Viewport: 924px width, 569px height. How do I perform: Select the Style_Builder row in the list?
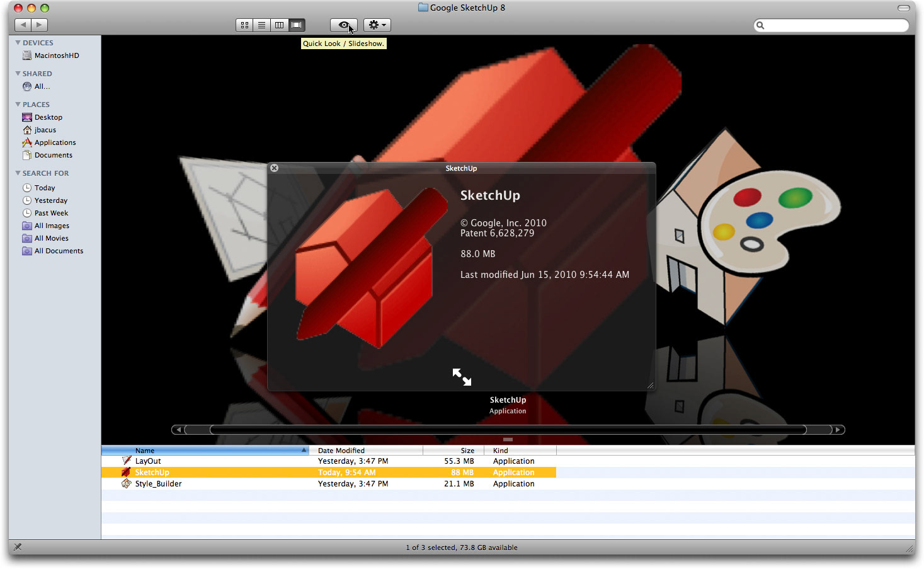[x=329, y=484]
